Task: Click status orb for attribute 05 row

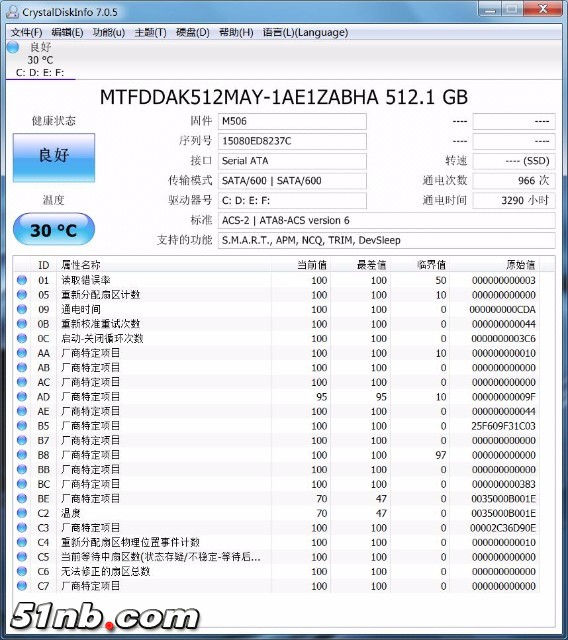Action: point(22,295)
